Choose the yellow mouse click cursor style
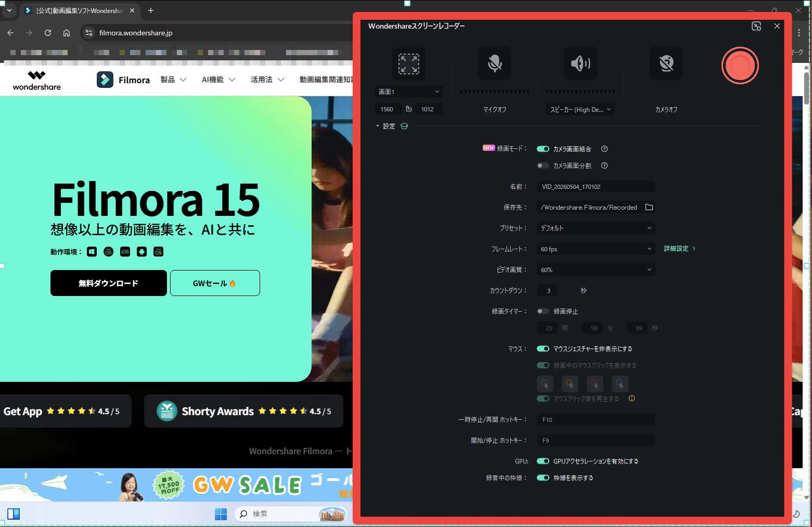 tap(570, 384)
